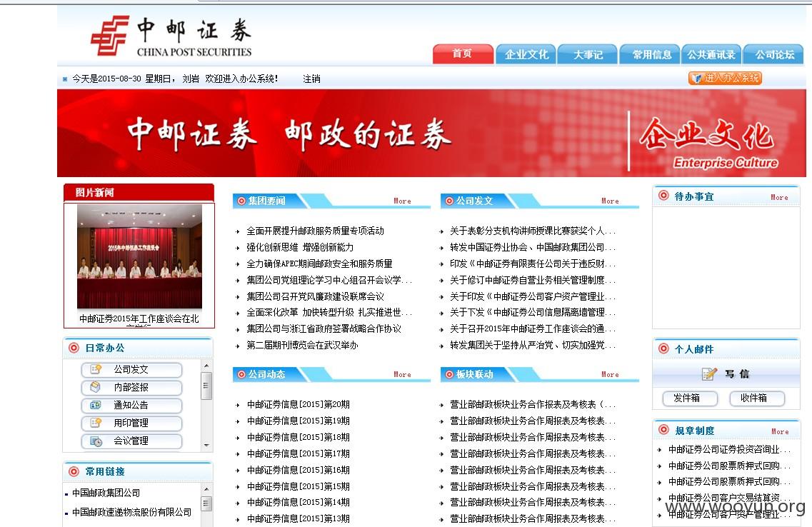Click the 公司发文 icon in 日常办公
Screen dimensions: 812x527
(96, 369)
